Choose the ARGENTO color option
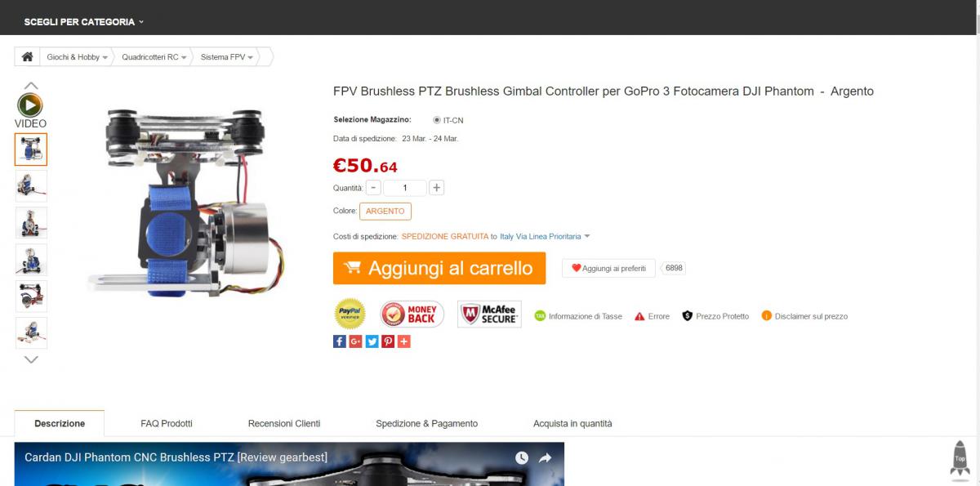Screen dimensions: 980x486 click(385, 211)
